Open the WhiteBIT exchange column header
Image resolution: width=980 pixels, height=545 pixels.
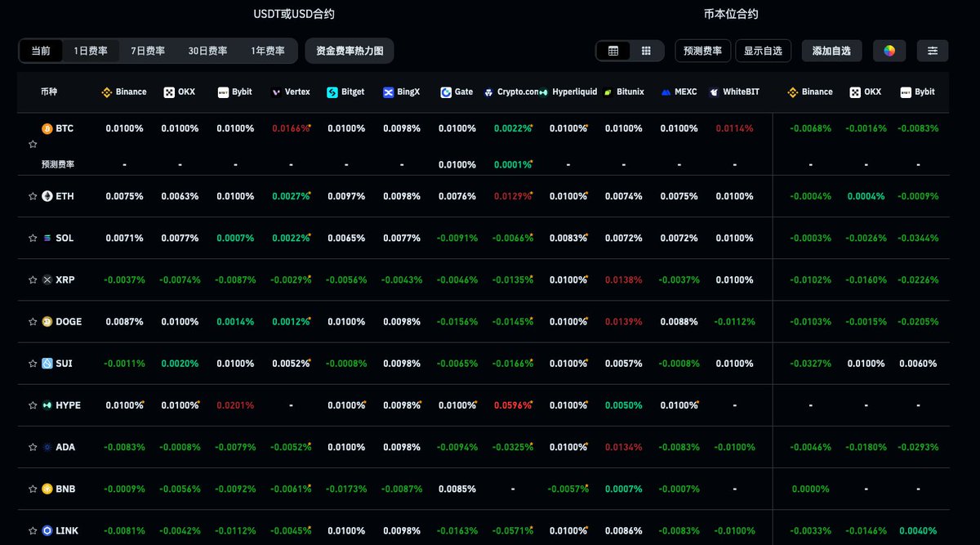735,92
